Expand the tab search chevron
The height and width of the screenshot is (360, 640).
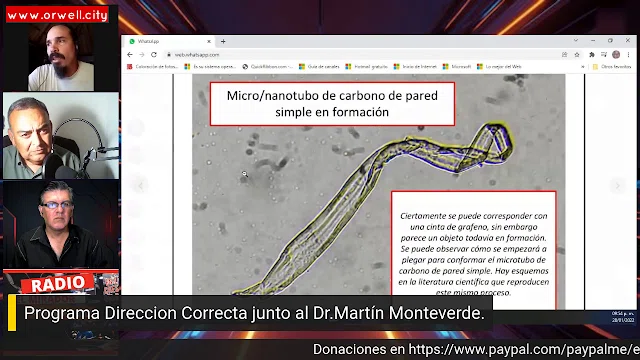(x=576, y=40)
